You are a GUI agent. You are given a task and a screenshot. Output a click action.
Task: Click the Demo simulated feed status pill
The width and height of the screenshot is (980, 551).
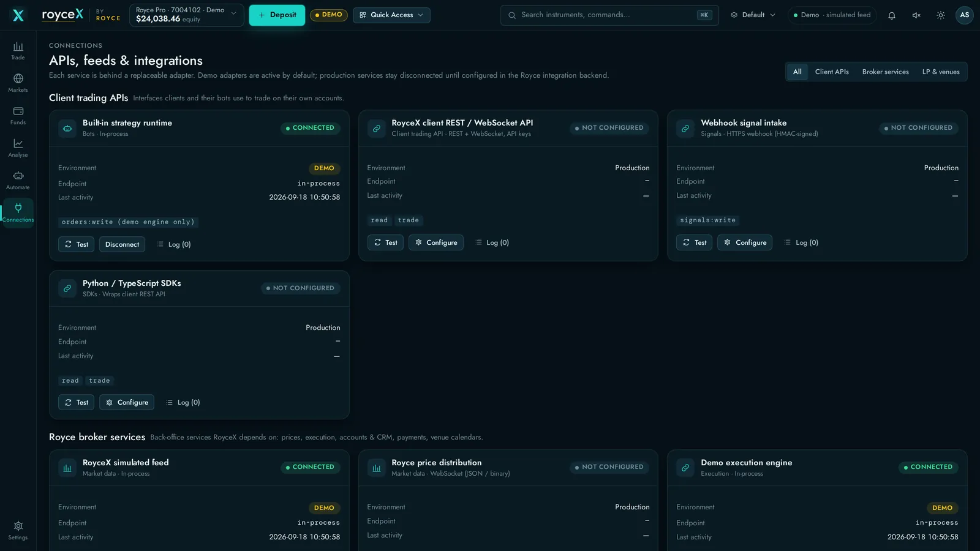pyautogui.click(x=832, y=15)
